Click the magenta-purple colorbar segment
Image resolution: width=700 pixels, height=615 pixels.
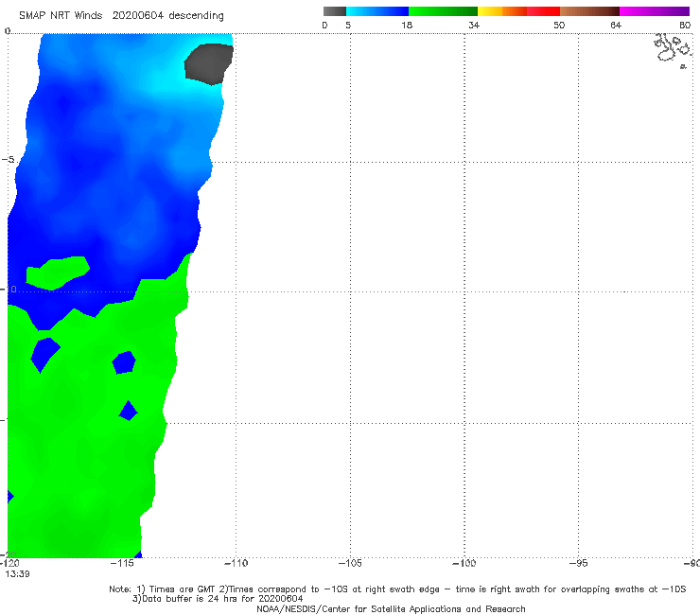click(x=655, y=11)
